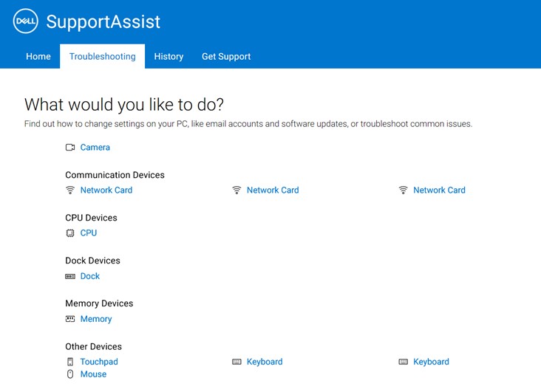The image size is (541, 392).
Task: Click the Mouse icon
Action: [70, 374]
